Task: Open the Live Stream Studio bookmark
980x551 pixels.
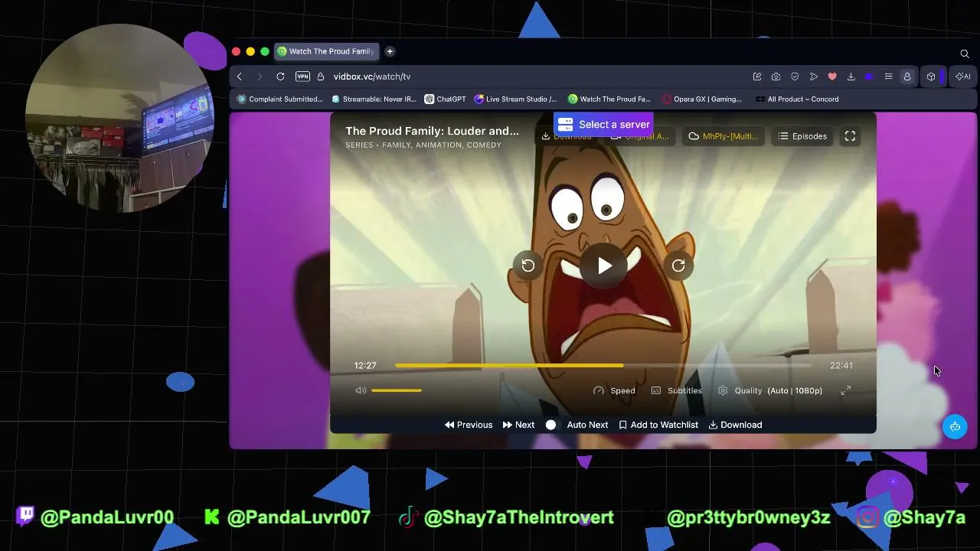Action: pos(516,99)
